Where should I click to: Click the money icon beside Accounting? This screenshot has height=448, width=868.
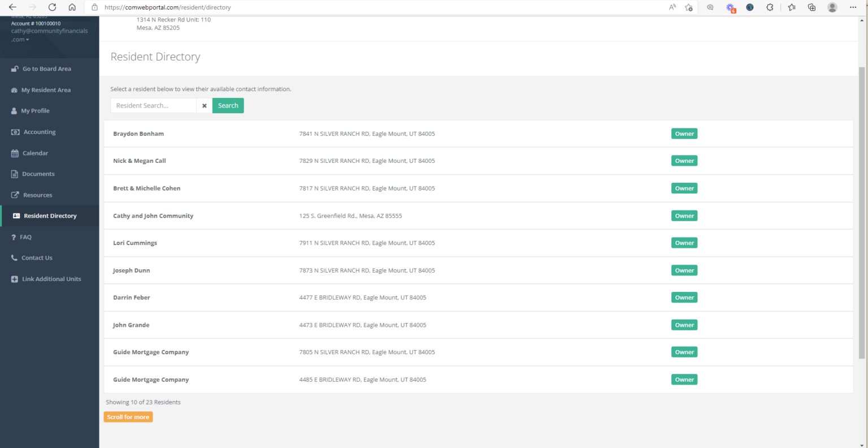(15, 132)
